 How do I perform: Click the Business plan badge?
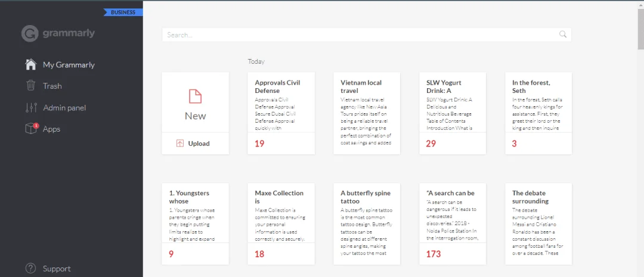pyautogui.click(x=123, y=13)
